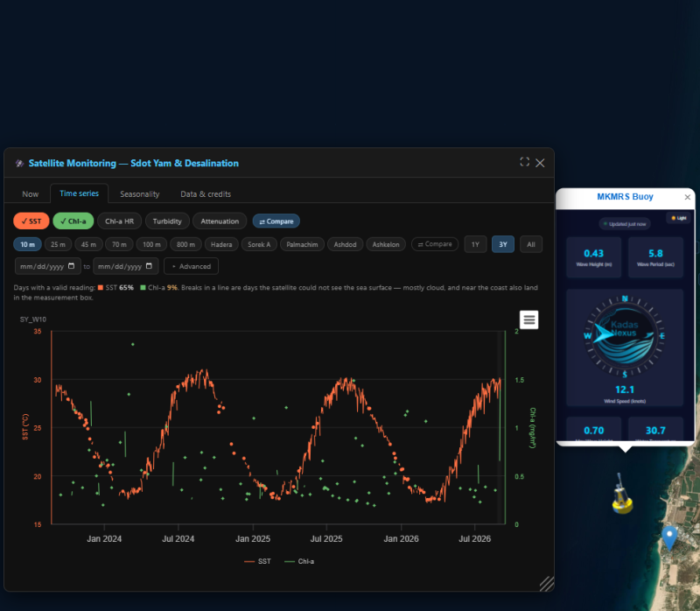
Task: Set time range to 3Y
Action: point(503,244)
